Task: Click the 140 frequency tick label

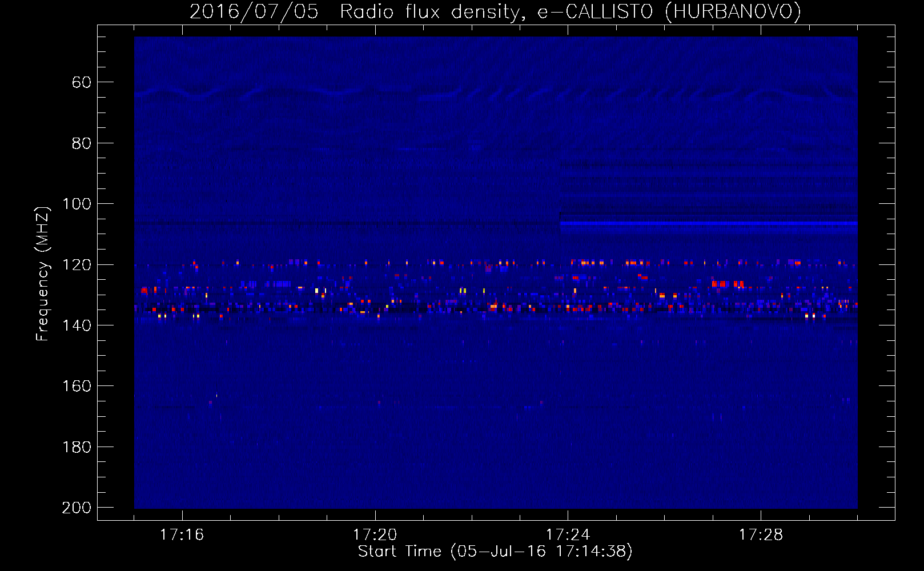Action: coord(77,325)
